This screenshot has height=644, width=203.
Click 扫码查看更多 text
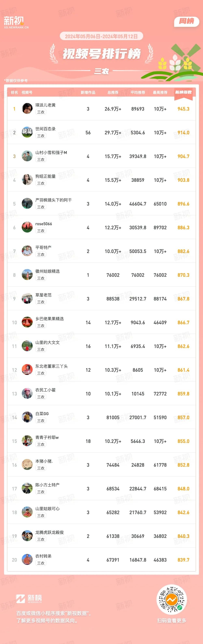coord(172,620)
